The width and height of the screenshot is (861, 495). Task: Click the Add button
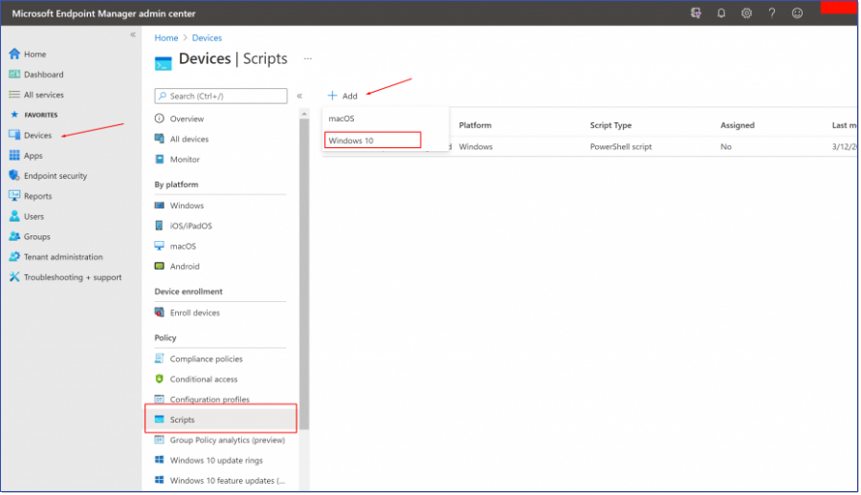pos(343,96)
